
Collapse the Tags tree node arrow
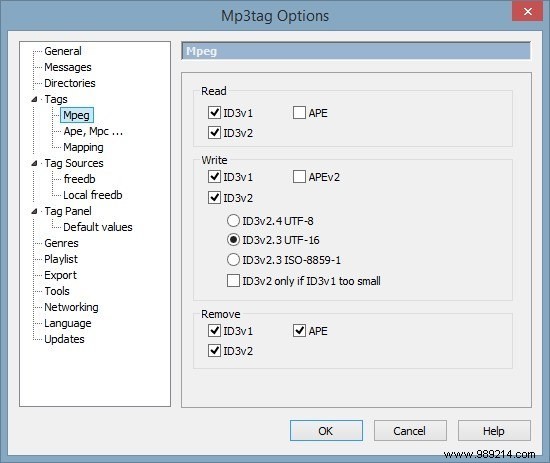pyautogui.click(x=34, y=100)
